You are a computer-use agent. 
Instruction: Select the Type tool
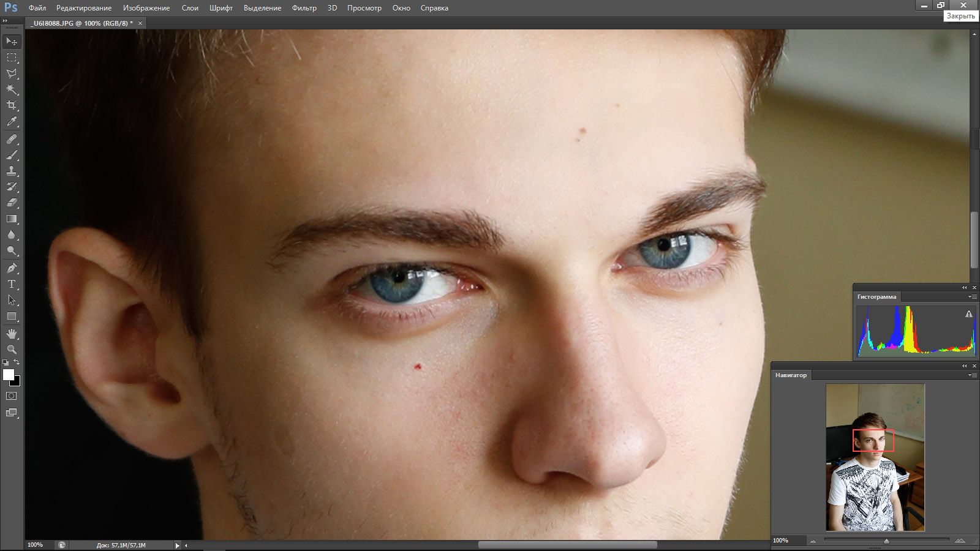pyautogui.click(x=12, y=284)
